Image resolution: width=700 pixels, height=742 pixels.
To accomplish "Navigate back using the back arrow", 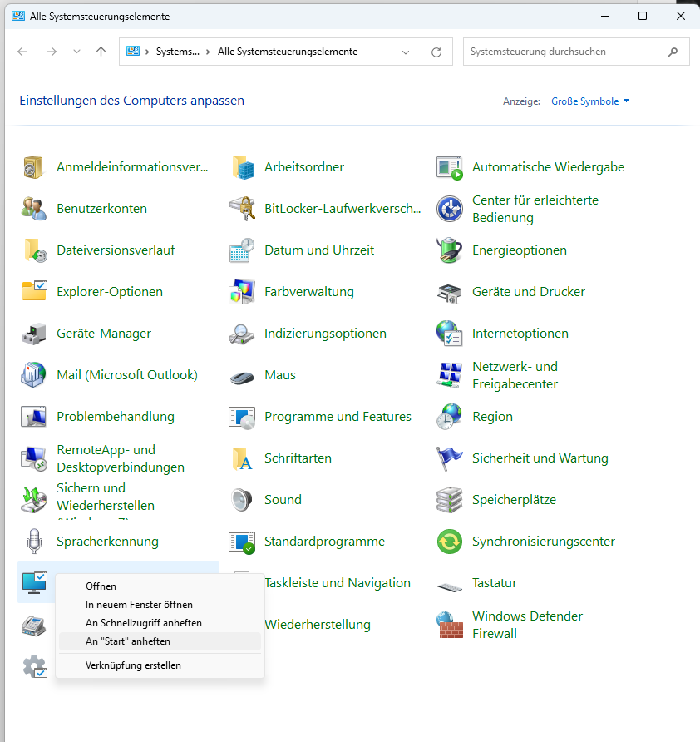I will (22, 52).
